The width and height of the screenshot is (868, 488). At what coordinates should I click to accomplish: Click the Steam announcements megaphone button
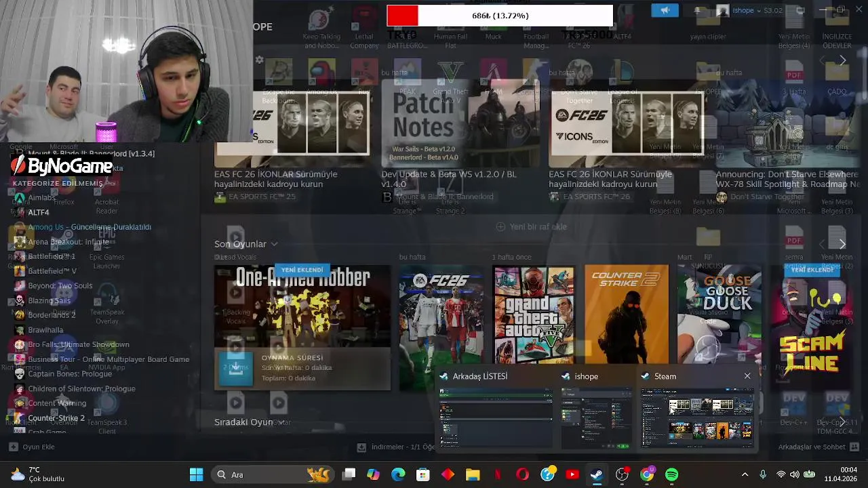point(665,10)
